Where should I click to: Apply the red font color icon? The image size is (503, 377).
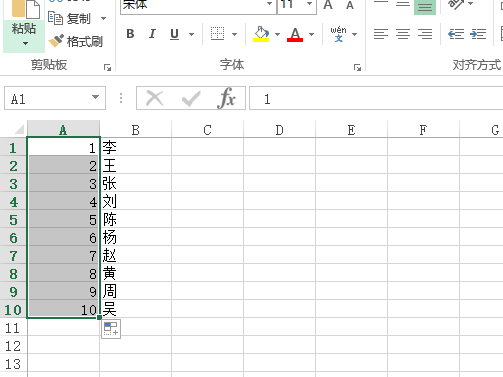(x=295, y=34)
